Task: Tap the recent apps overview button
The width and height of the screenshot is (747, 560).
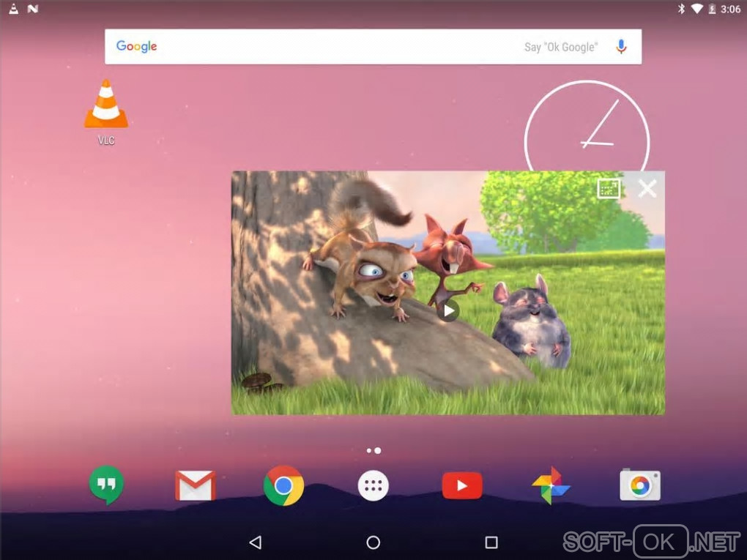Action: [491, 542]
